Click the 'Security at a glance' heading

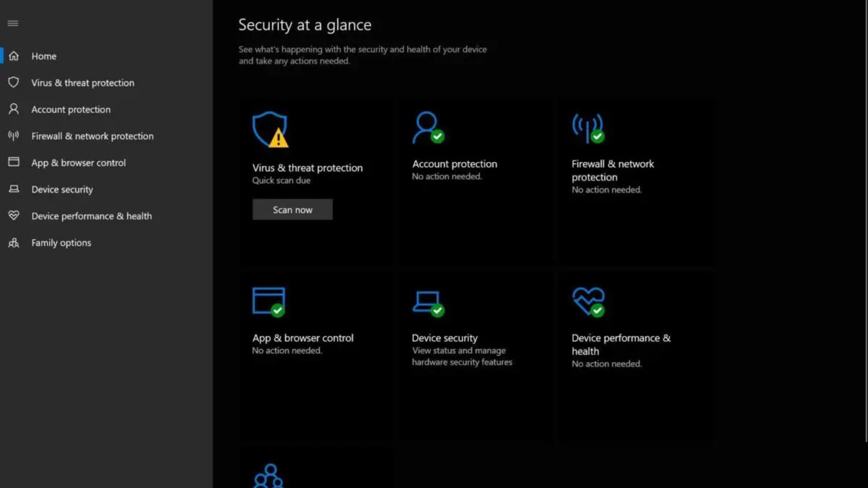pos(305,25)
